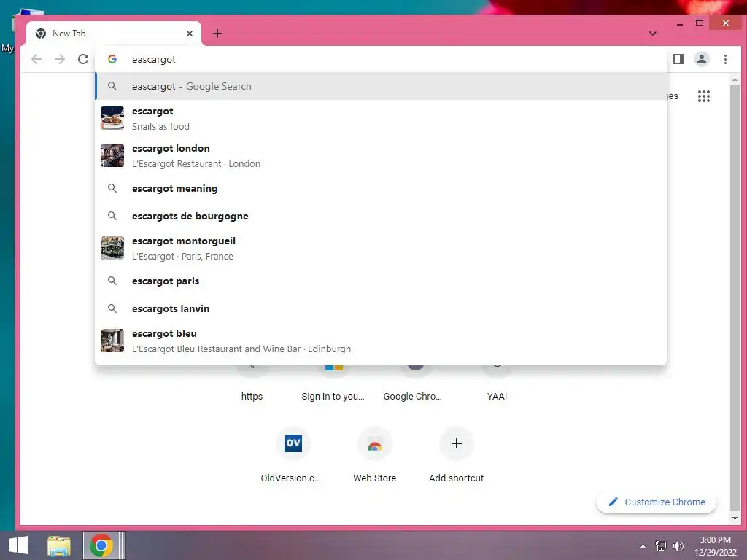Reload the page with the refresh icon
Viewport: 747px width, 560px height.
(x=83, y=59)
